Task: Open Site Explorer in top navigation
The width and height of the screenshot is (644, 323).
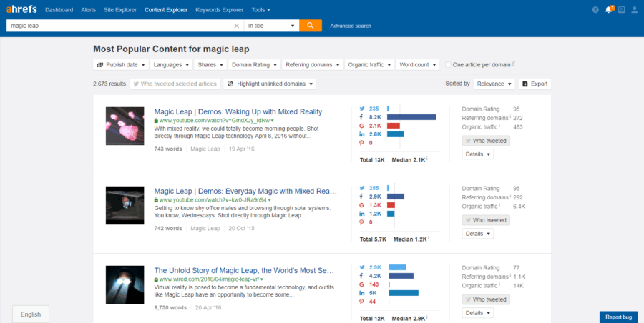Action: [x=120, y=10]
